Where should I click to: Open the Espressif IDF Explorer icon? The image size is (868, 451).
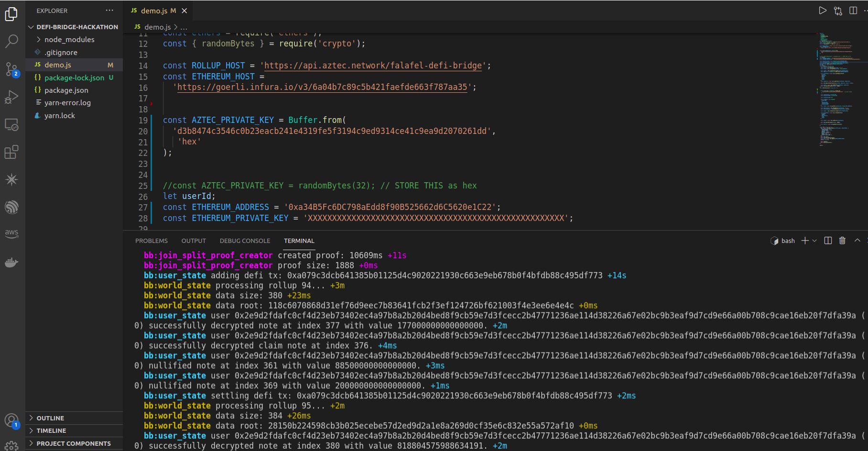pos(11,207)
